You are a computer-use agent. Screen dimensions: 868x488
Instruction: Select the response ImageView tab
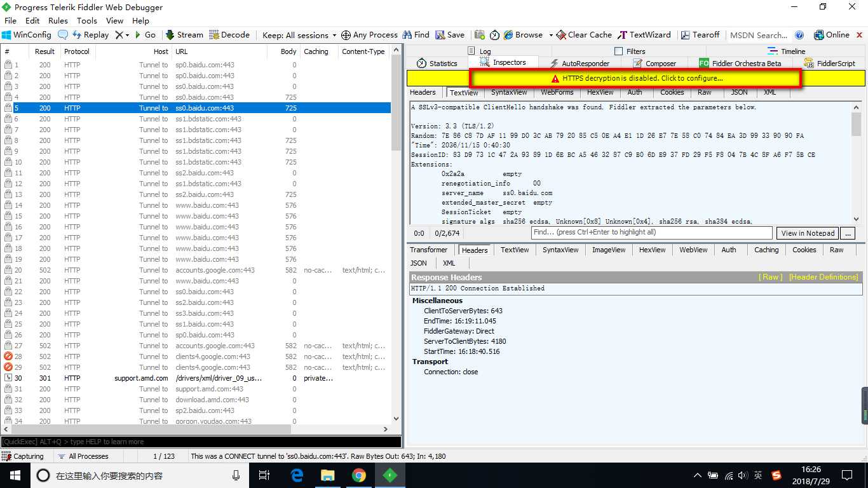[609, 250]
